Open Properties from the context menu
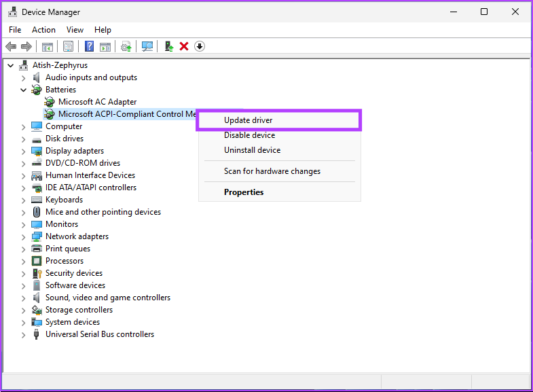The height and width of the screenshot is (392, 533). click(244, 192)
